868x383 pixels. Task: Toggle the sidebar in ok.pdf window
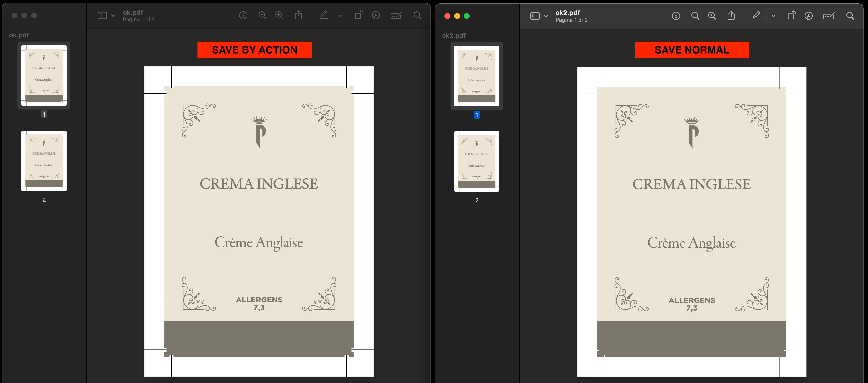[x=102, y=16]
